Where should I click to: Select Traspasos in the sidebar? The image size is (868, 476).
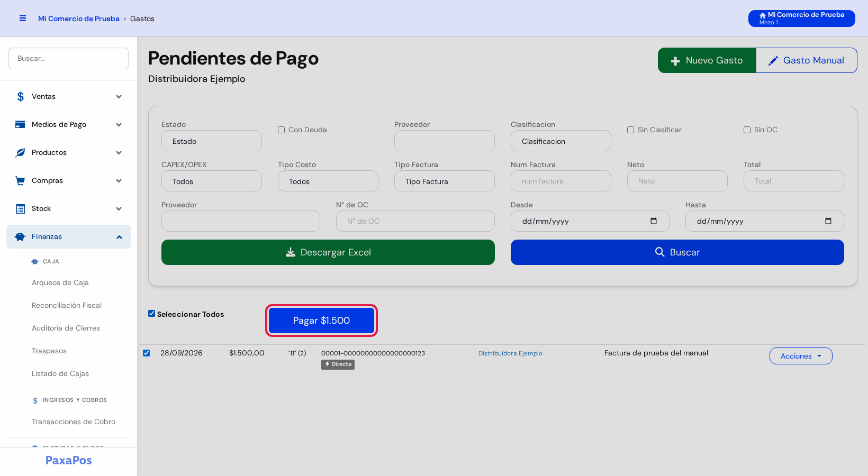[49, 351]
